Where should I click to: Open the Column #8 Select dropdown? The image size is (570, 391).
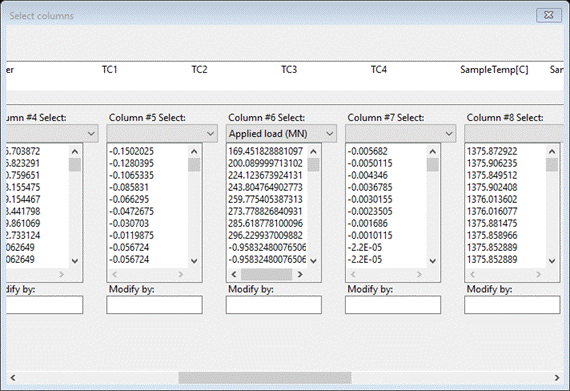point(514,134)
